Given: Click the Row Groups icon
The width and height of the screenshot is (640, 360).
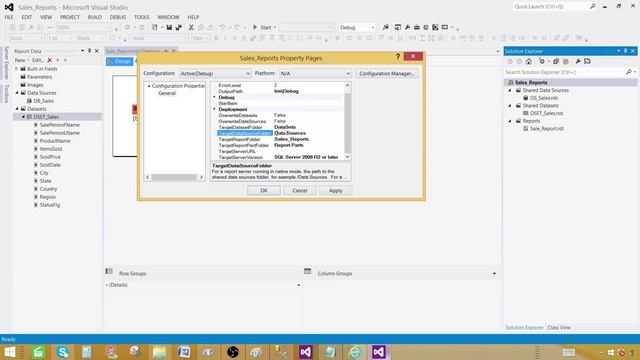Looking at the screenshot, I should 109,271.
